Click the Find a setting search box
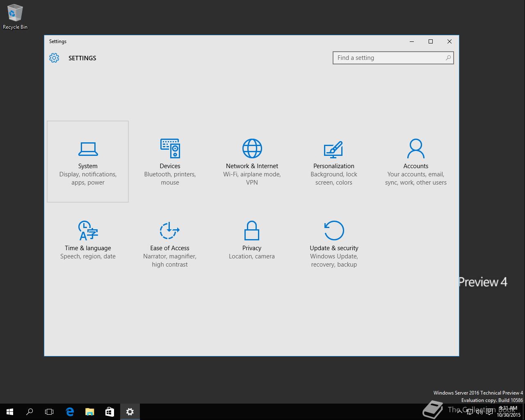Image resolution: width=525 pixels, height=420 pixels. 393,58
